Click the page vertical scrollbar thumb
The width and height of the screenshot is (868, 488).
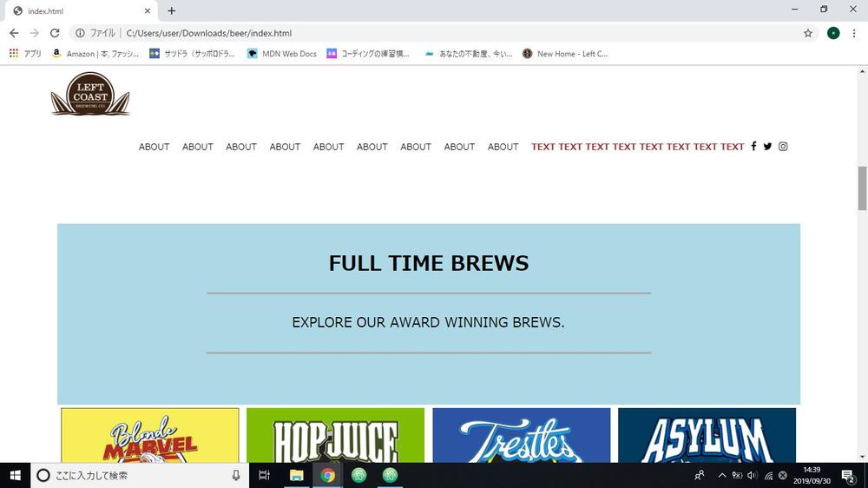tap(862, 188)
